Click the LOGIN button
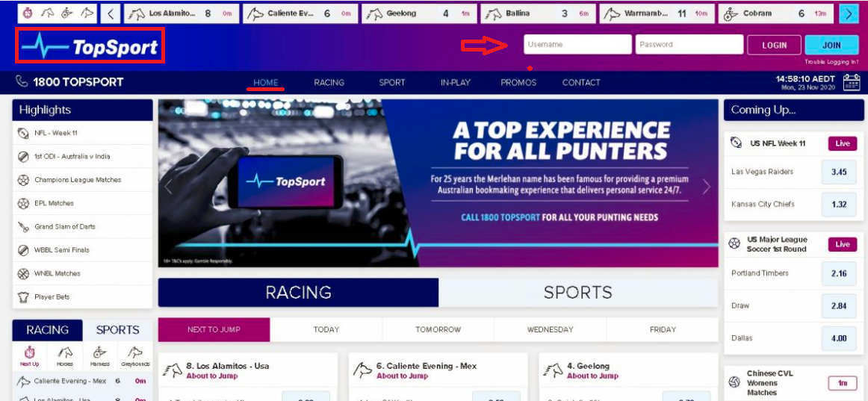The image size is (868, 401). tap(774, 45)
